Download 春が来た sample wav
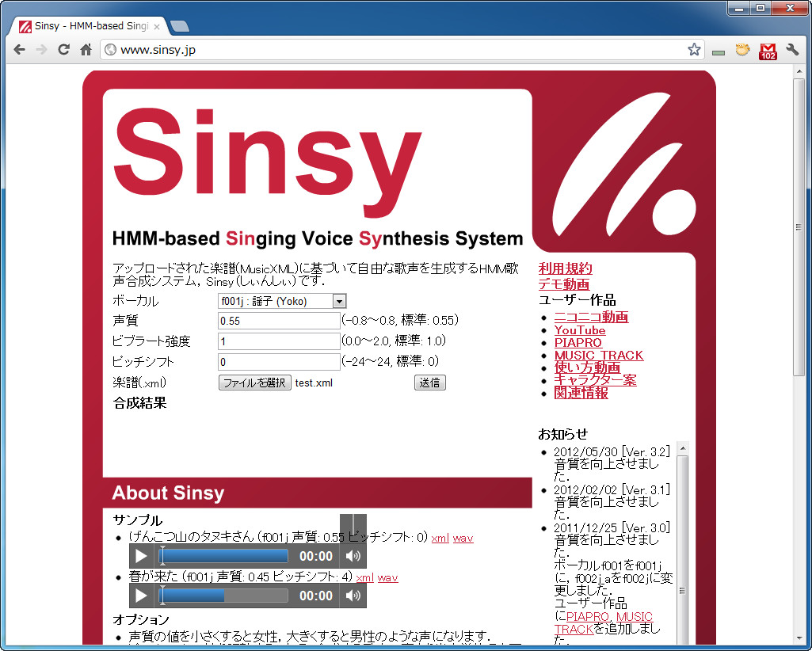This screenshot has height=651, width=812. tap(388, 577)
